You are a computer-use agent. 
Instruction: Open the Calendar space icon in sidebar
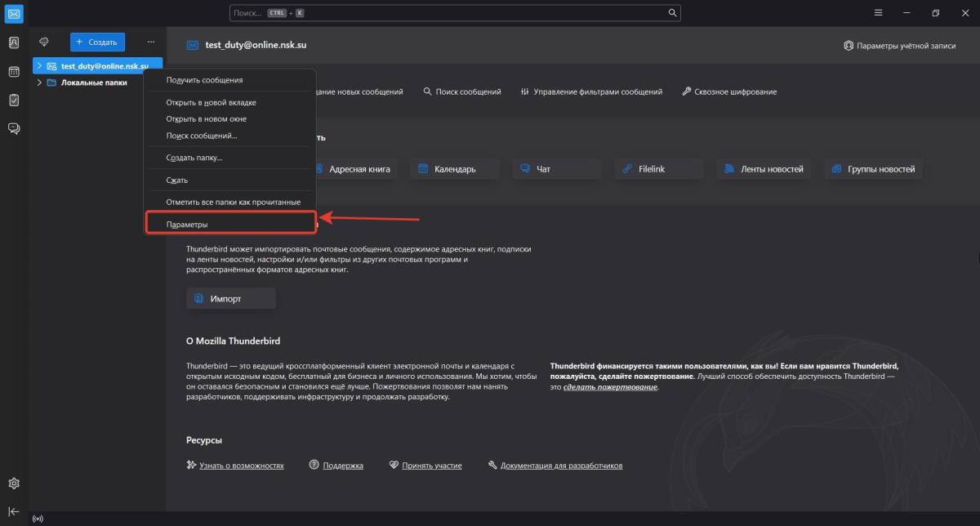coord(14,72)
